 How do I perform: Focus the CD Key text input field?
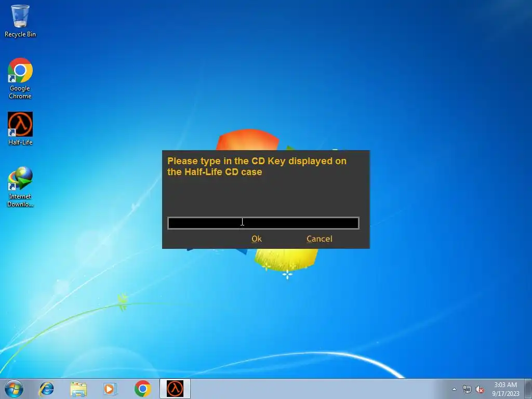pos(263,223)
